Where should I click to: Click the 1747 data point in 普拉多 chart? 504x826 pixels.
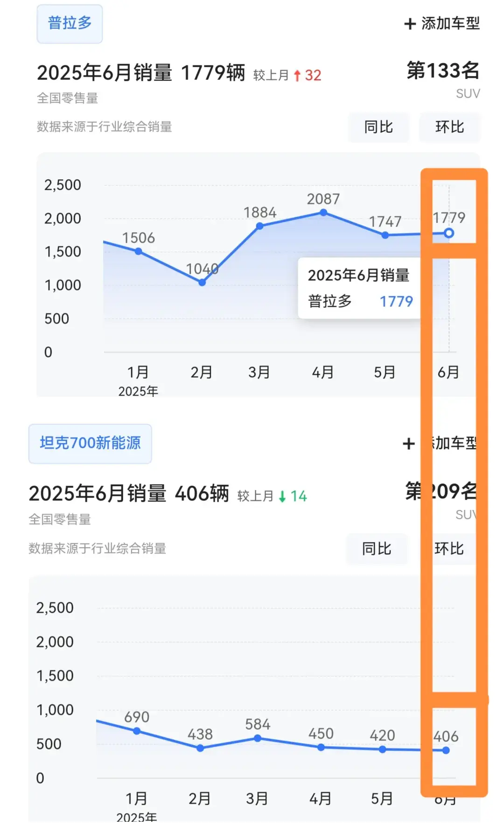coord(385,235)
